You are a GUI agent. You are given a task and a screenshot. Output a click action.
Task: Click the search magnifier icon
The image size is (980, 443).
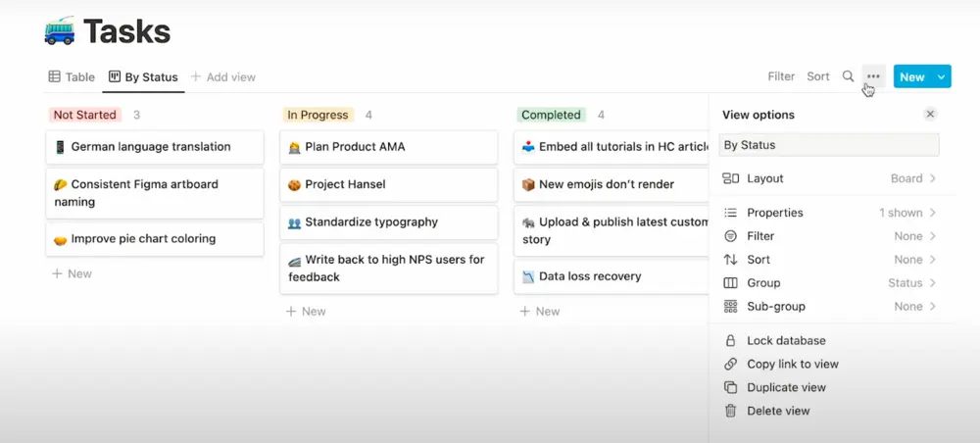click(x=848, y=76)
